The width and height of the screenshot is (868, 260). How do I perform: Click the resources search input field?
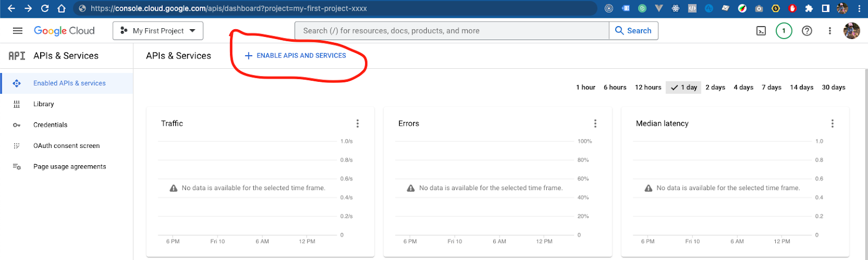click(452, 31)
